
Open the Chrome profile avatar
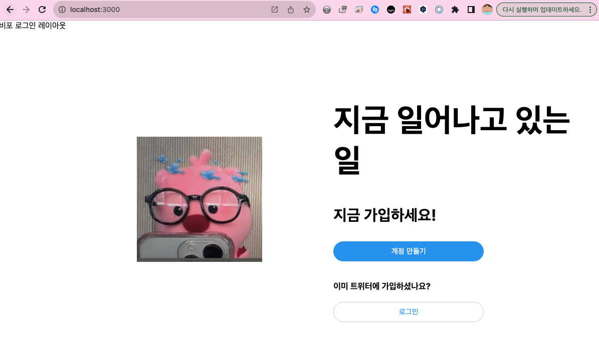point(487,10)
